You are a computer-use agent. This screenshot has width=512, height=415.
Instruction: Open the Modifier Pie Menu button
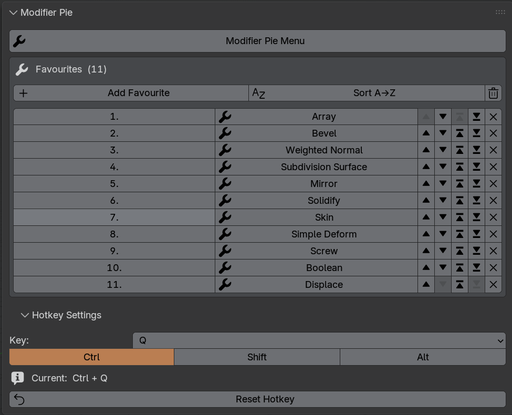pos(257,41)
